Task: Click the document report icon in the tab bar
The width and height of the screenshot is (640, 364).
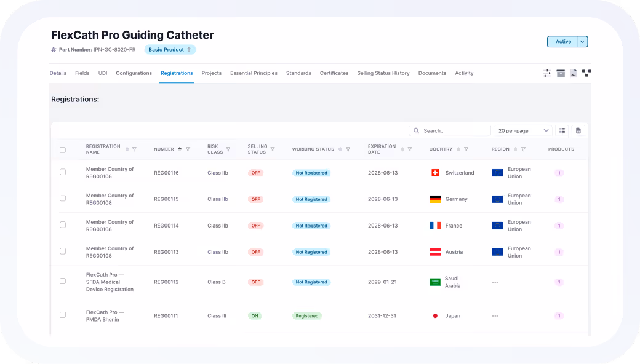Action: (x=574, y=73)
